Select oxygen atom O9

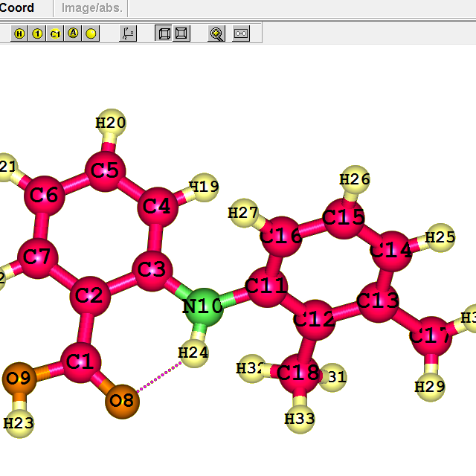(x=19, y=379)
